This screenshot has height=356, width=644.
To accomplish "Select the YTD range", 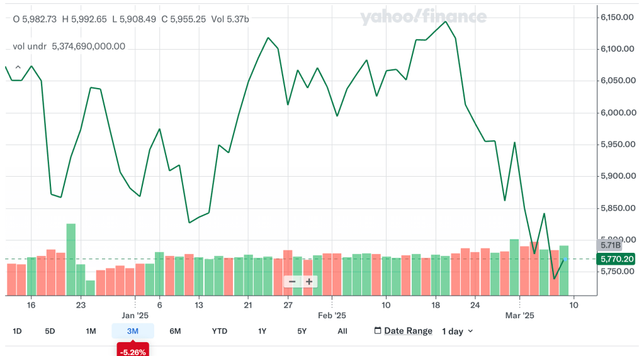I will [219, 331].
